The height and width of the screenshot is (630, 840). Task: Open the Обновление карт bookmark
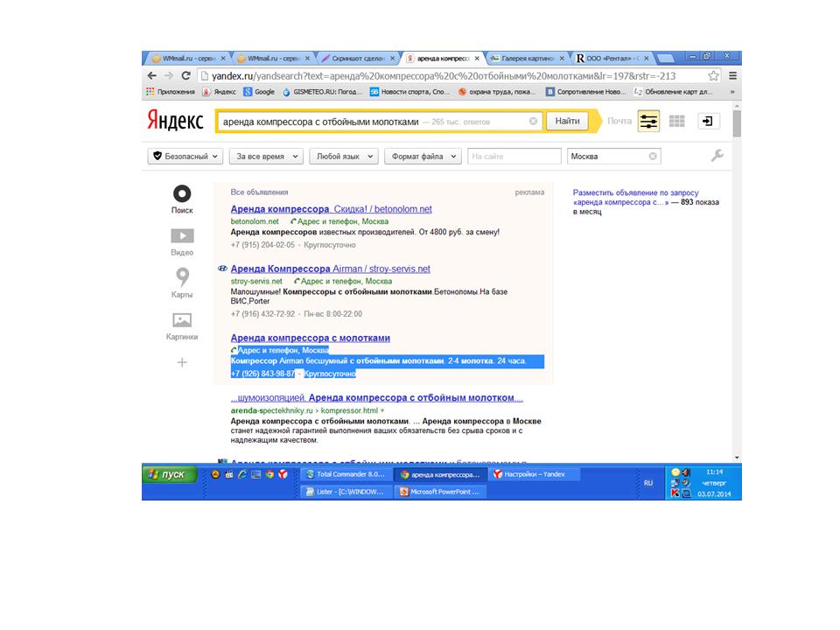point(673,92)
